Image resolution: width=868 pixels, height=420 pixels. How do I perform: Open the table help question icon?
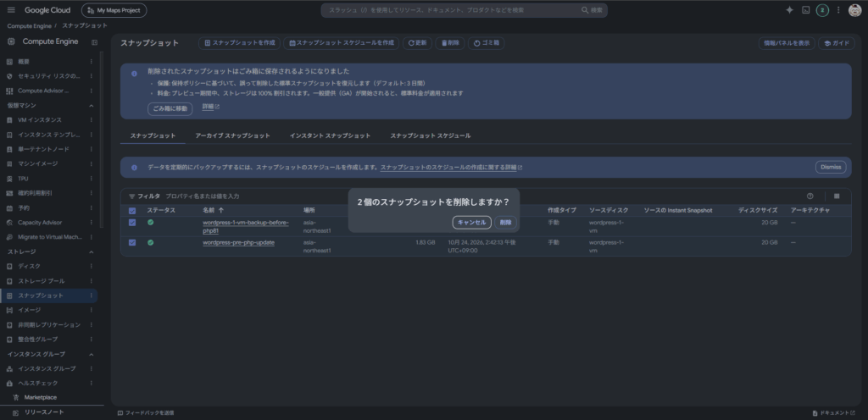coord(810,196)
